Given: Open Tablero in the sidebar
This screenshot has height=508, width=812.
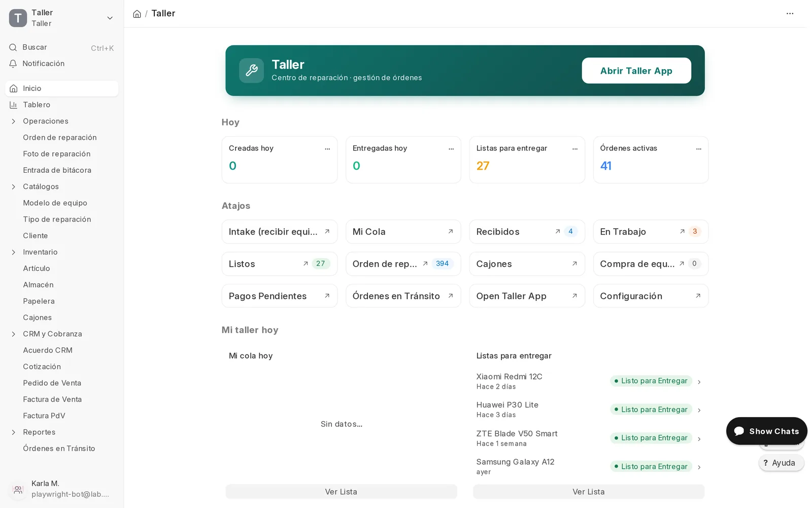Looking at the screenshot, I should (x=61, y=105).
